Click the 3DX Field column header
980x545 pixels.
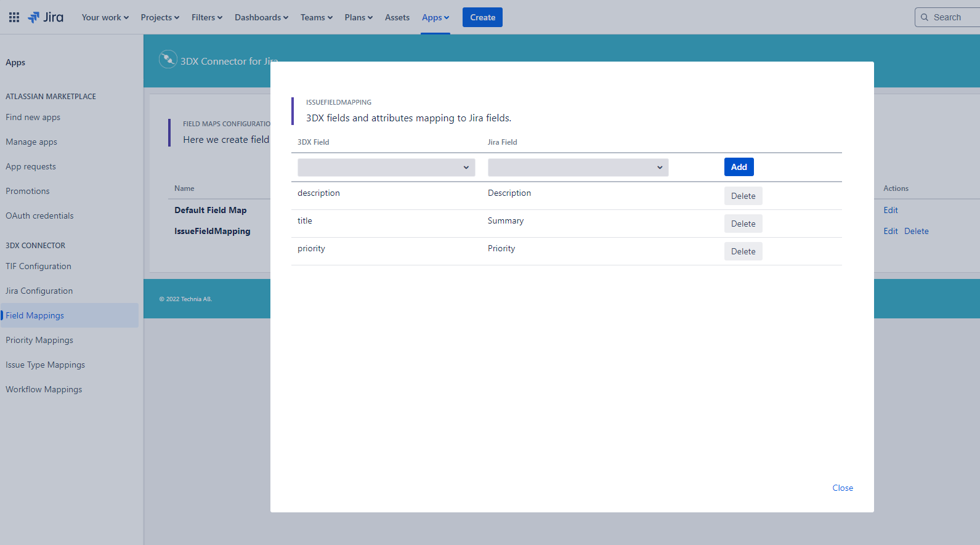point(314,142)
